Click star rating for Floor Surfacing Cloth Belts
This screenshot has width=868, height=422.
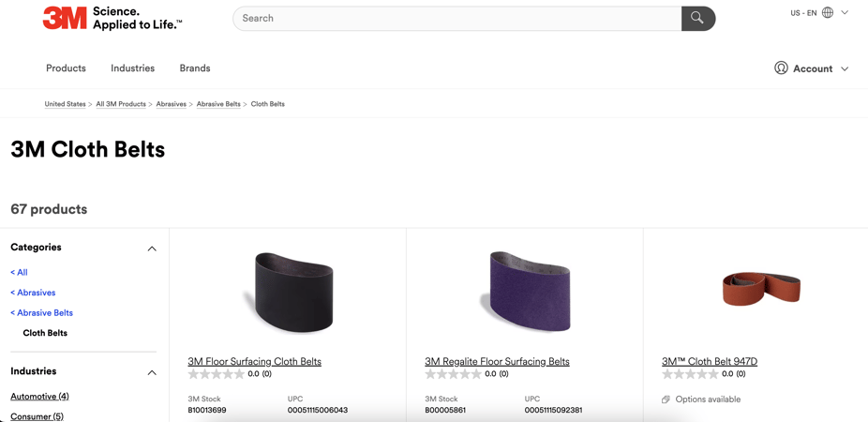216,374
